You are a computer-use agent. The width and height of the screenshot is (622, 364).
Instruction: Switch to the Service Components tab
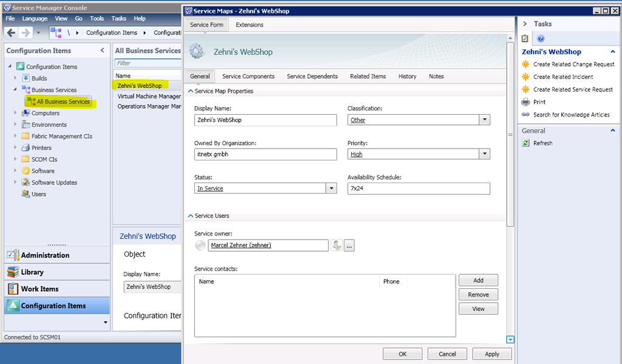click(x=248, y=76)
